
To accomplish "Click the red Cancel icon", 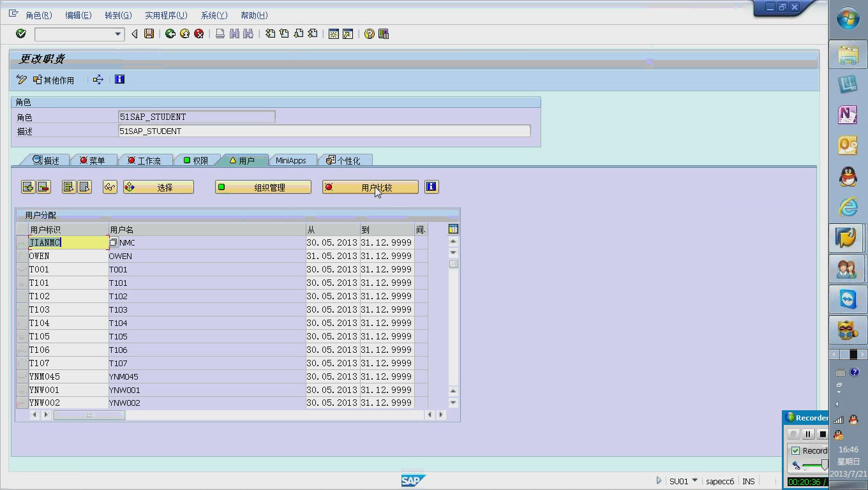I will point(199,34).
